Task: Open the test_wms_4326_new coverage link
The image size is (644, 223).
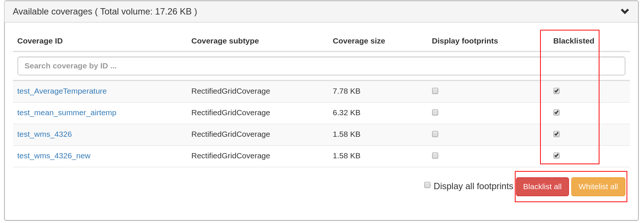Action: [x=54, y=156]
